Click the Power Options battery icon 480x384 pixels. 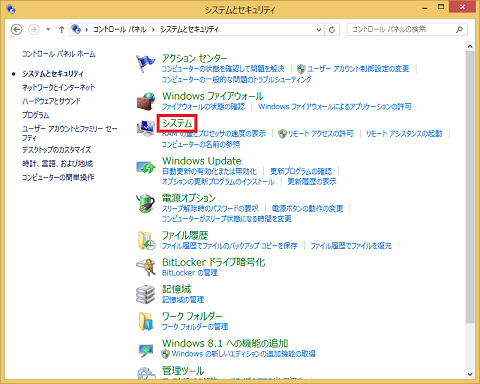click(146, 203)
